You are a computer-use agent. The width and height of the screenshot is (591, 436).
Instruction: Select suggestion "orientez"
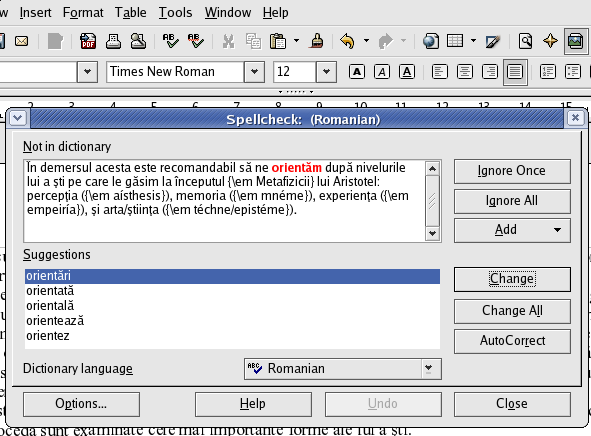[232, 336]
